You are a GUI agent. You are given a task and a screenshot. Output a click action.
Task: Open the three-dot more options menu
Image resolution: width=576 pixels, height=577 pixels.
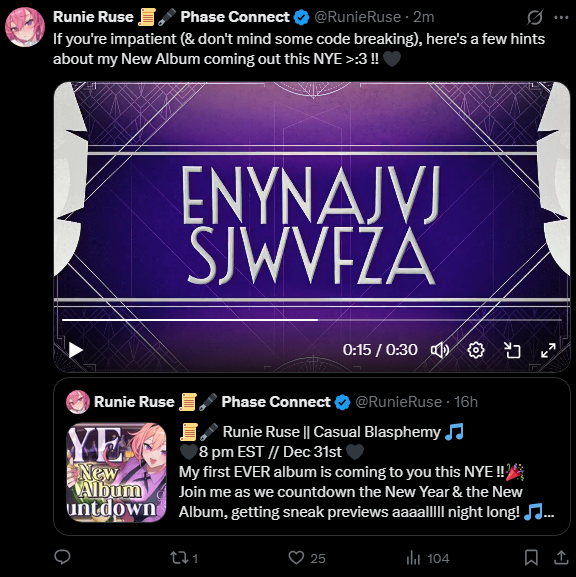(561, 17)
